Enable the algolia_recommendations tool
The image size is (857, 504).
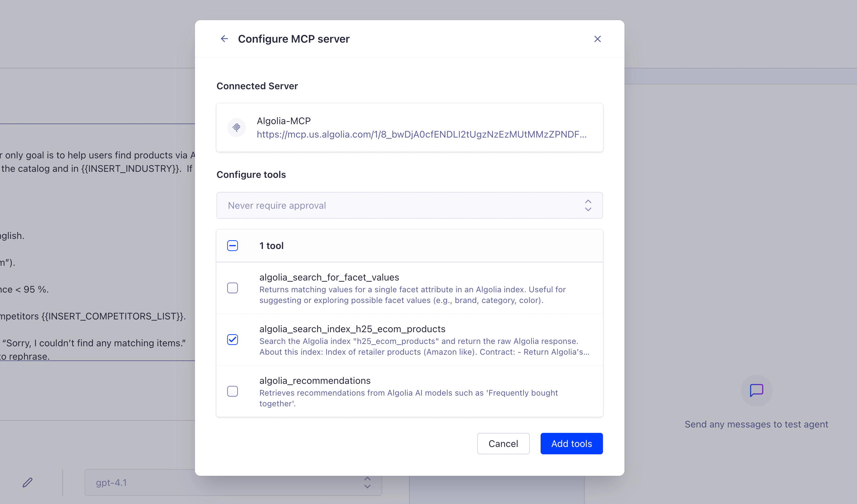point(233,391)
